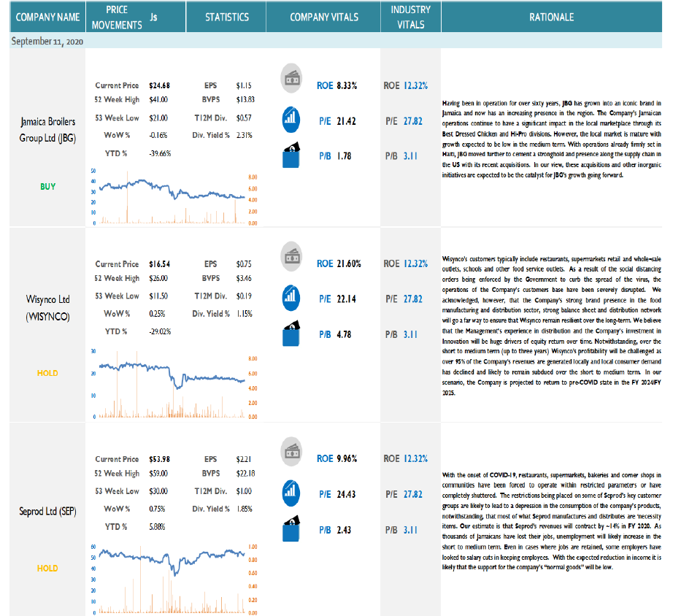
Task: Click the WoW % value -0.16%
Action: click(x=158, y=135)
